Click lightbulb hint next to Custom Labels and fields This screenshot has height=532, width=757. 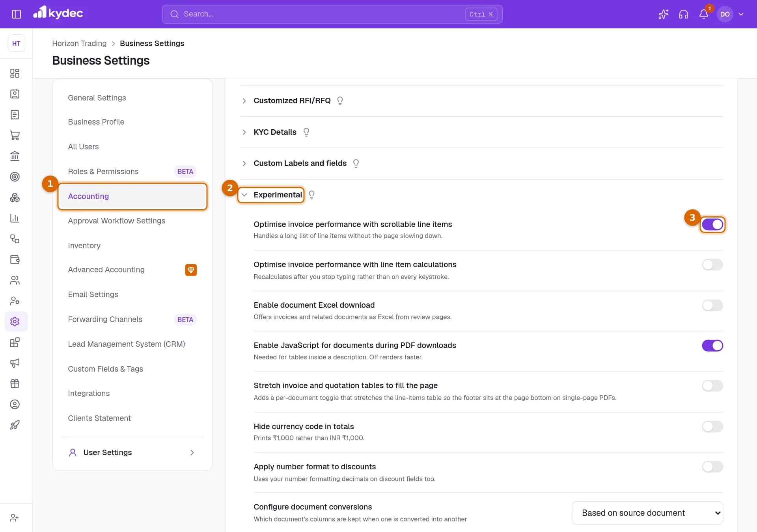(356, 164)
